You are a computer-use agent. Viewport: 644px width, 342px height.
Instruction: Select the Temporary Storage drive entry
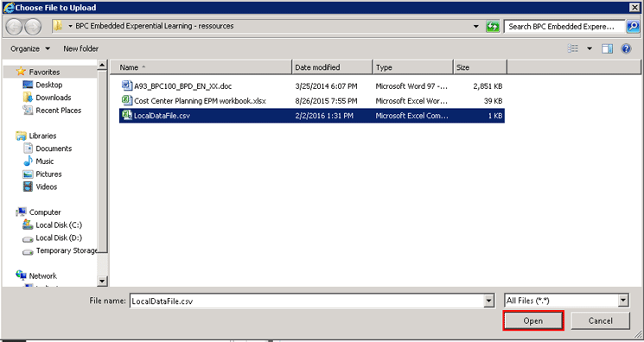point(60,250)
